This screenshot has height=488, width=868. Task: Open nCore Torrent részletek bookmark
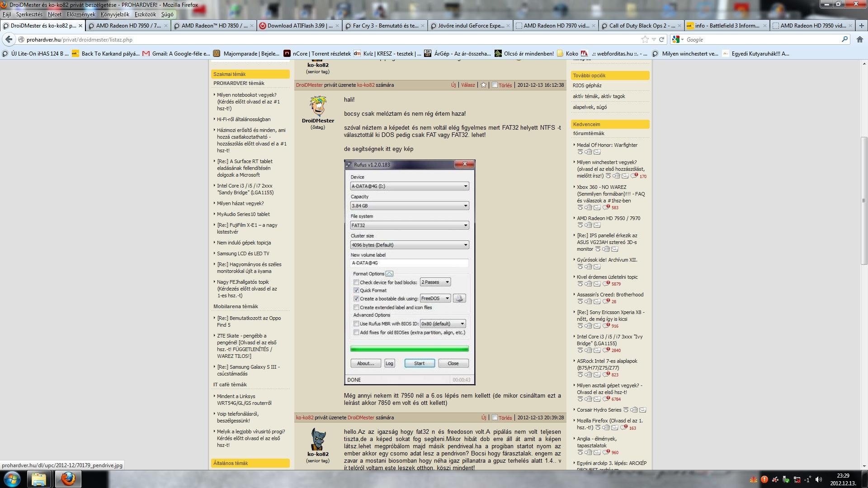pos(317,54)
